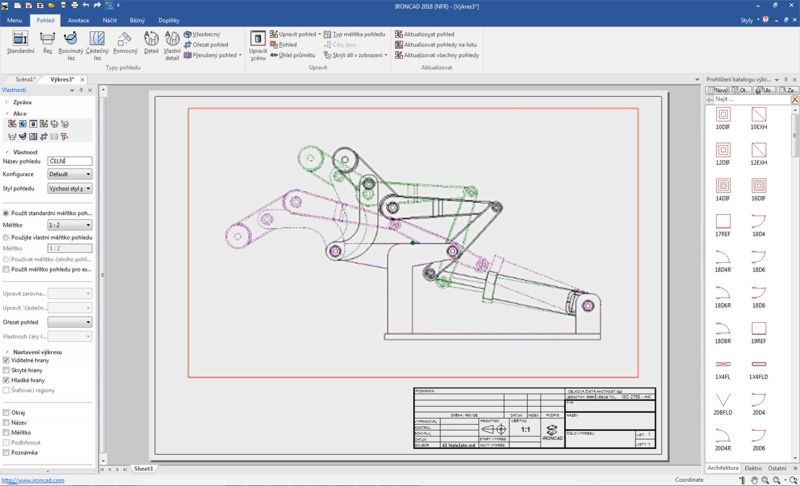Switch to the Anotace ribbon tab
Image resolution: width=800 pixels, height=486 pixels.
coord(79,20)
